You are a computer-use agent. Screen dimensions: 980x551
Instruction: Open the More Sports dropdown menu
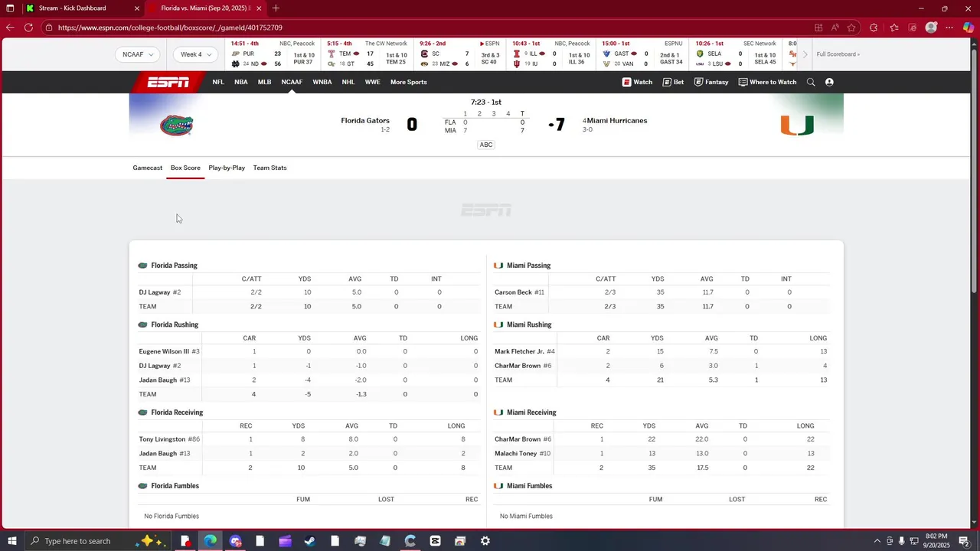click(409, 82)
